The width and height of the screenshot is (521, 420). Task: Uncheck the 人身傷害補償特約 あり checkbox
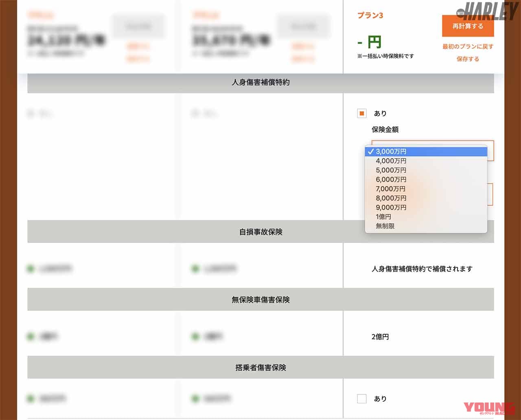(362, 113)
